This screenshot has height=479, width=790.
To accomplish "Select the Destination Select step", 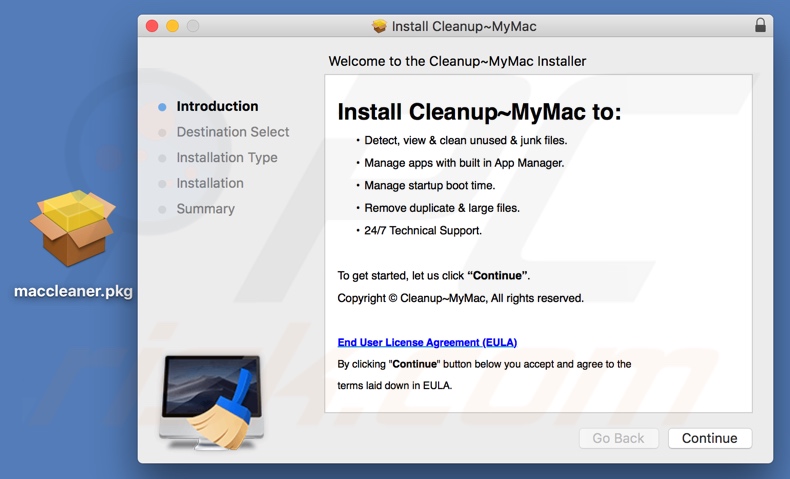I will 232,132.
